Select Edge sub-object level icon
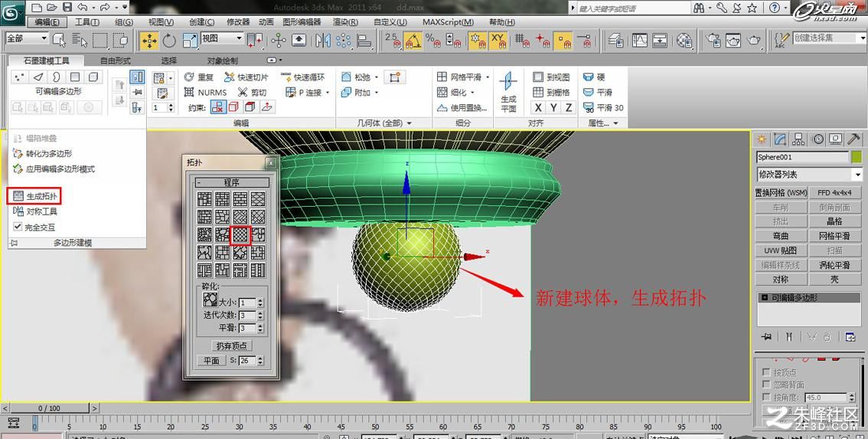Screen dimensions: 868x439 click(x=38, y=77)
